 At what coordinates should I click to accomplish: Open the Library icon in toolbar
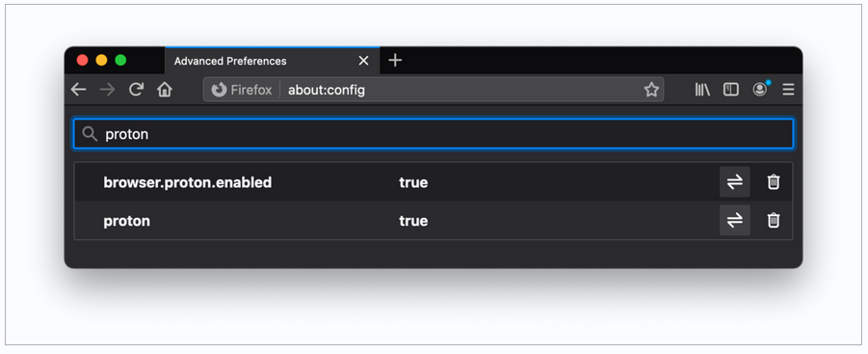[x=702, y=90]
